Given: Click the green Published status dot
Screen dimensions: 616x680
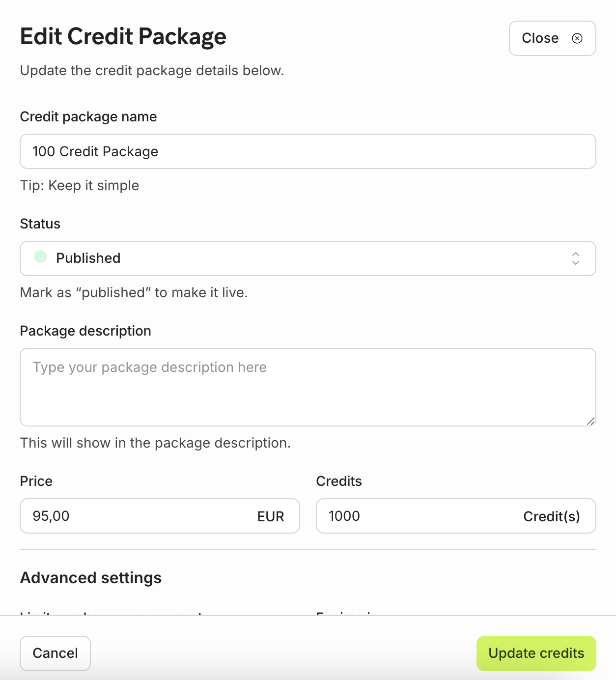Looking at the screenshot, I should coord(40,256).
